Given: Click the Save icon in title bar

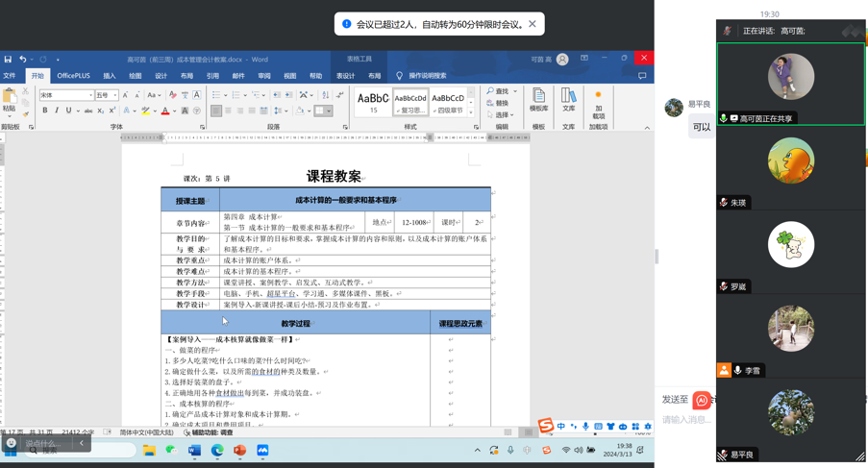Looking at the screenshot, I should (x=8, y=60).
